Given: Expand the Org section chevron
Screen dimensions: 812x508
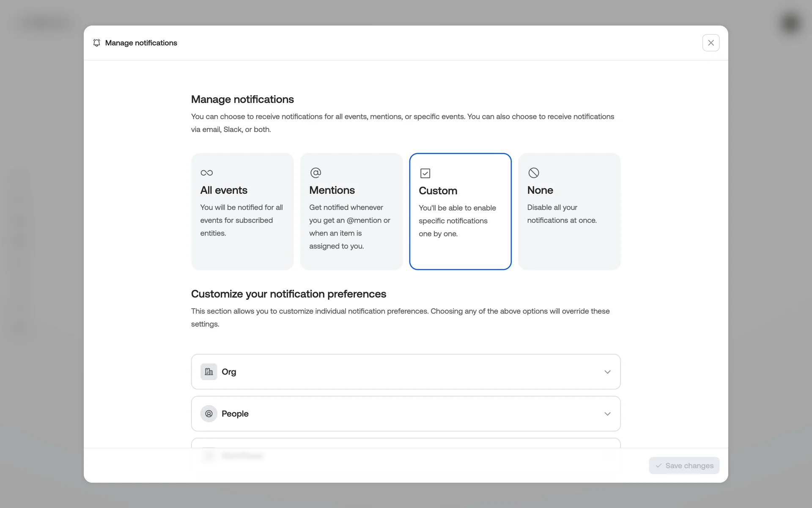Looking at the screenshot, I should (x=607, y=372).
